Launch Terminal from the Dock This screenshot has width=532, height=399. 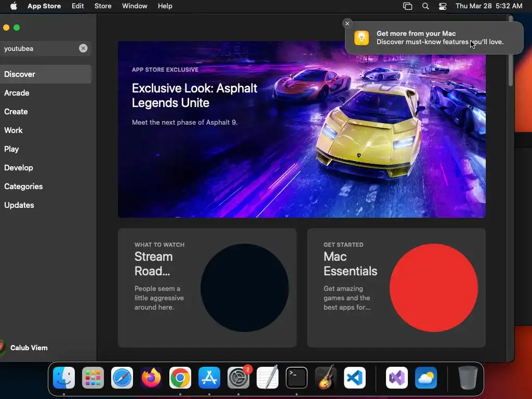coord(297,378)
